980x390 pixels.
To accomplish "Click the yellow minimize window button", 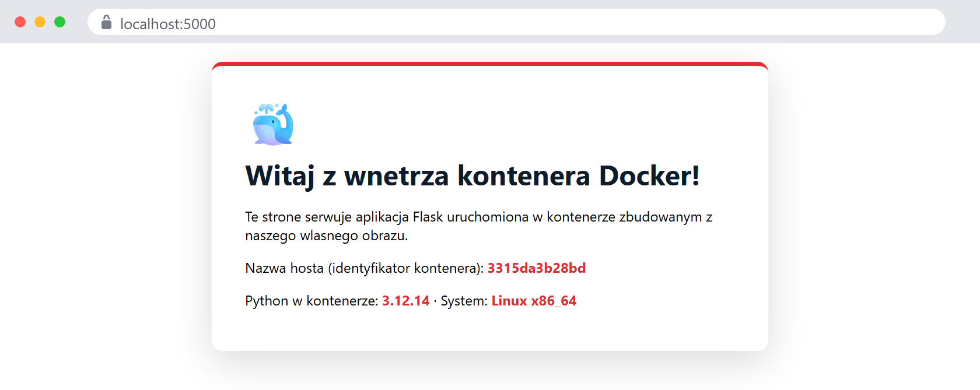I will click(x=40, y=22).
